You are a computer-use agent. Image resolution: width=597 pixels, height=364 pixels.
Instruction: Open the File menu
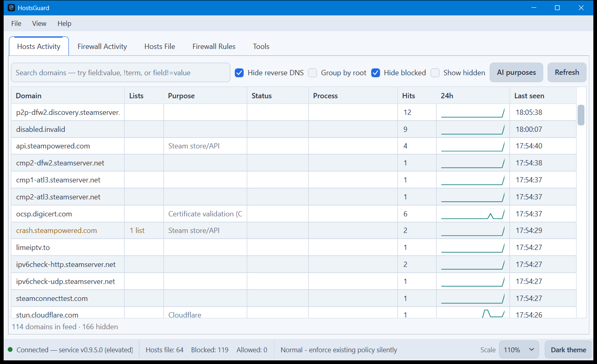[16, 23]
